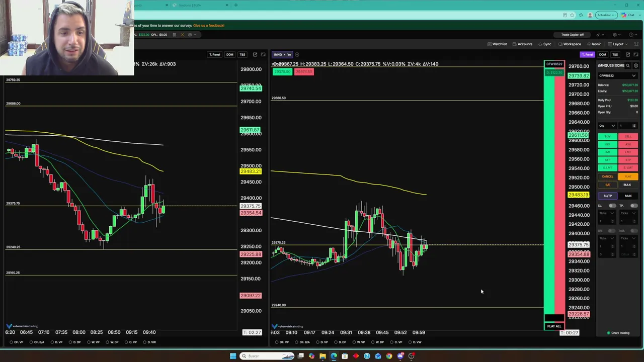Click the quantity input field
The height and width of the screenshot is (362, 644).
click(628, 126)
